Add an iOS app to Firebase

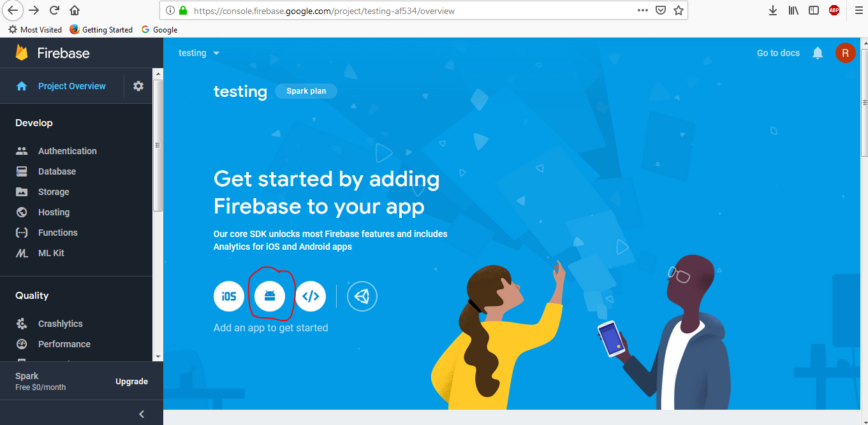pos(229,296)
